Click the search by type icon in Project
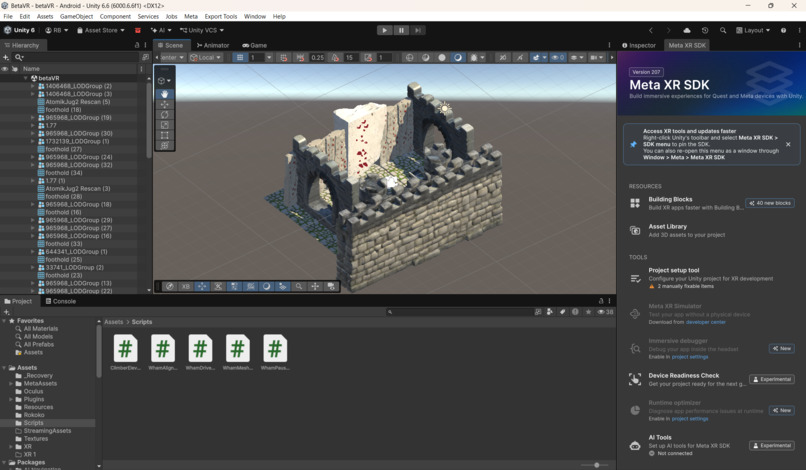Viewport: 806px width, 470px height. [550, 312]
